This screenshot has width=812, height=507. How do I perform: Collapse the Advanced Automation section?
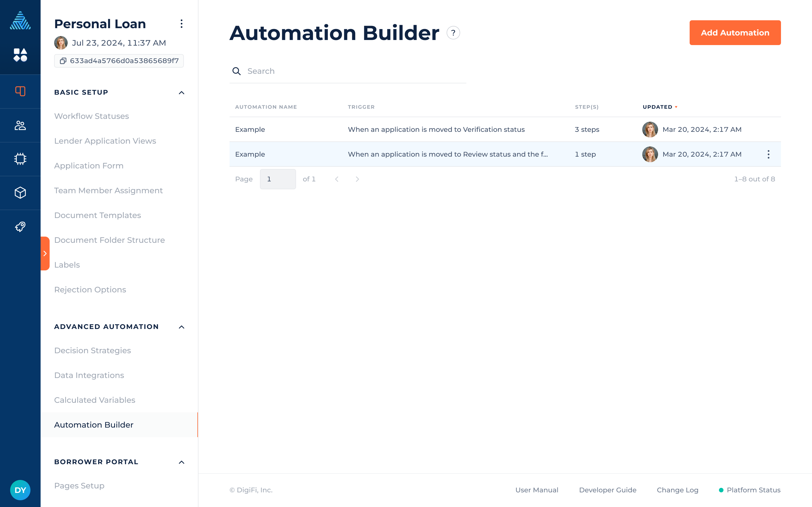(x=182, y=327)
